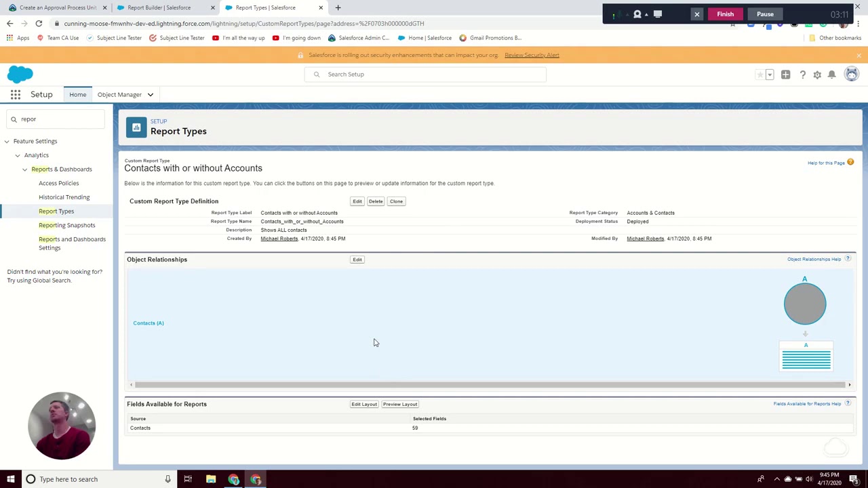The width and height of the screenshot is (868, 488).
Task: Open a new browser tab
Action: pyautogui.click(x=338, y=7)
